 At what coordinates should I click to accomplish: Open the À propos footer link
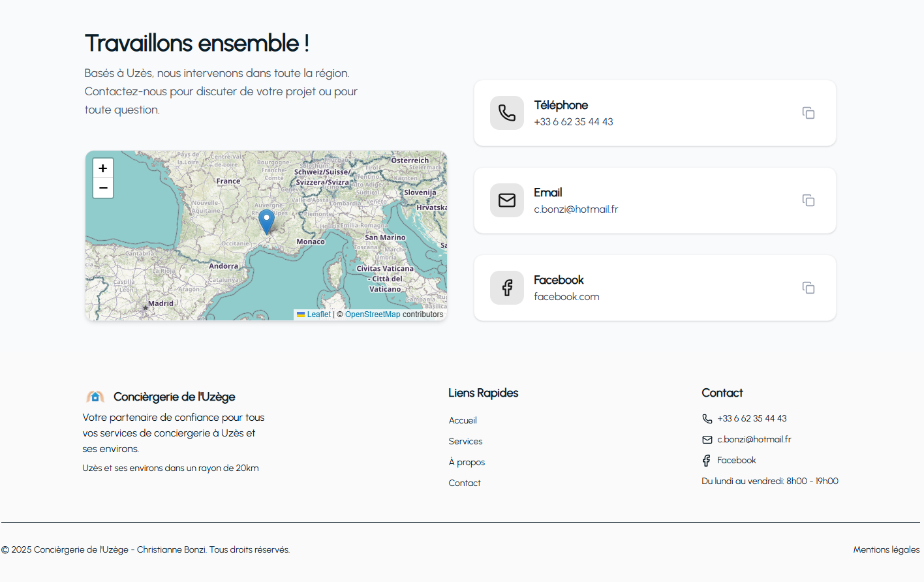tap(467, 462)
